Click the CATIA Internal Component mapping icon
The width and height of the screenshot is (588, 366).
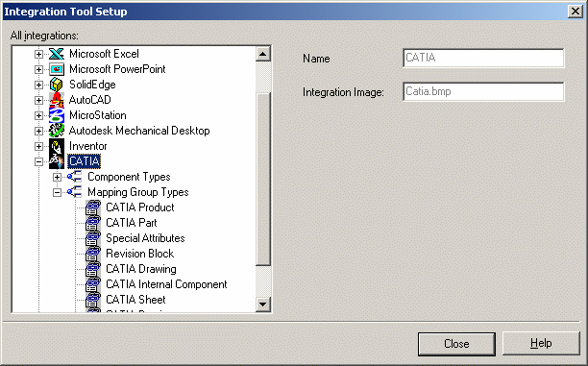click(93, 284)
